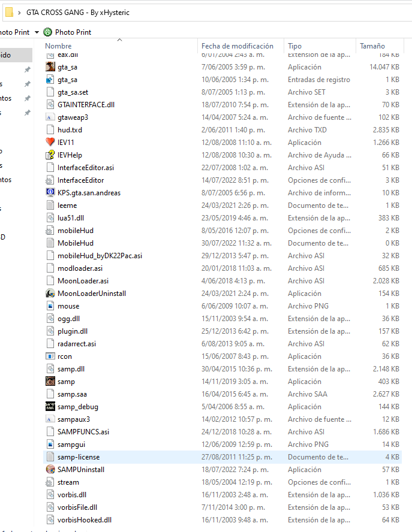412x532 pixels.
Task: Select the samp.saa file name
Action: click(72, 394)
